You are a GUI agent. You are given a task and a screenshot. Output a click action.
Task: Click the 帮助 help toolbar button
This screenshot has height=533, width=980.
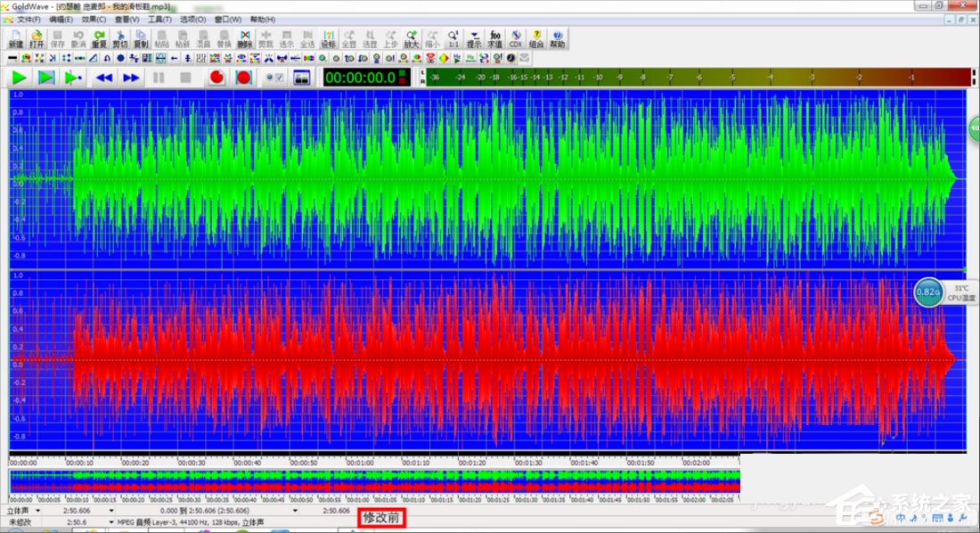point(558,38)
